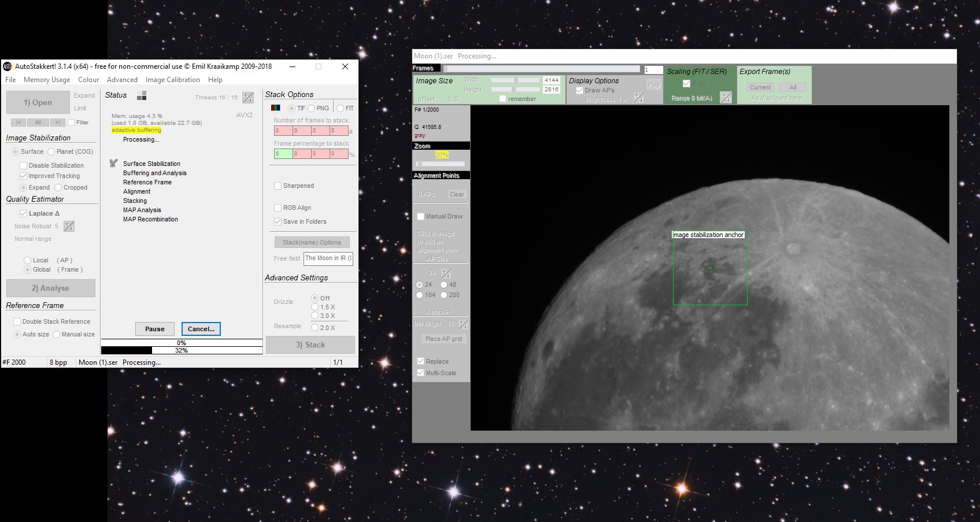Click the Range 8 bit adjustment arrows icon

point(726,97)
